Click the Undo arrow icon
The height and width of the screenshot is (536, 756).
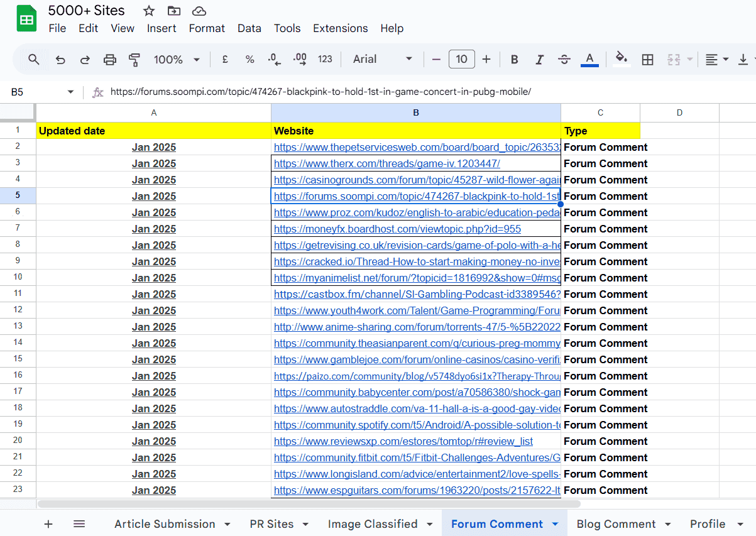(60, 60)
